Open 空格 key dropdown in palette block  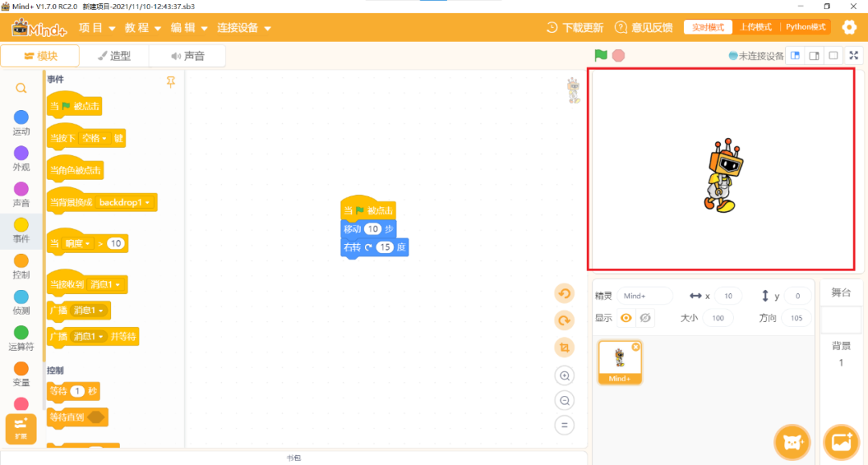[94, 138]
